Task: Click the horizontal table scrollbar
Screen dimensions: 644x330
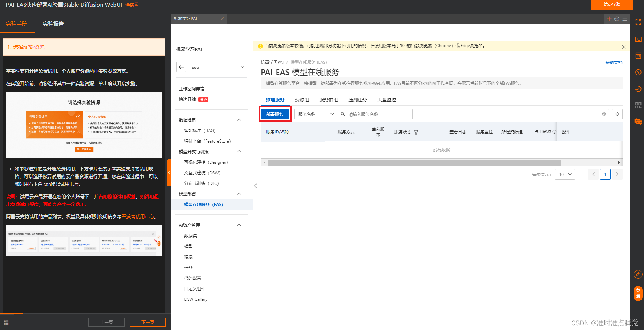Action: (x=414, y=162)
